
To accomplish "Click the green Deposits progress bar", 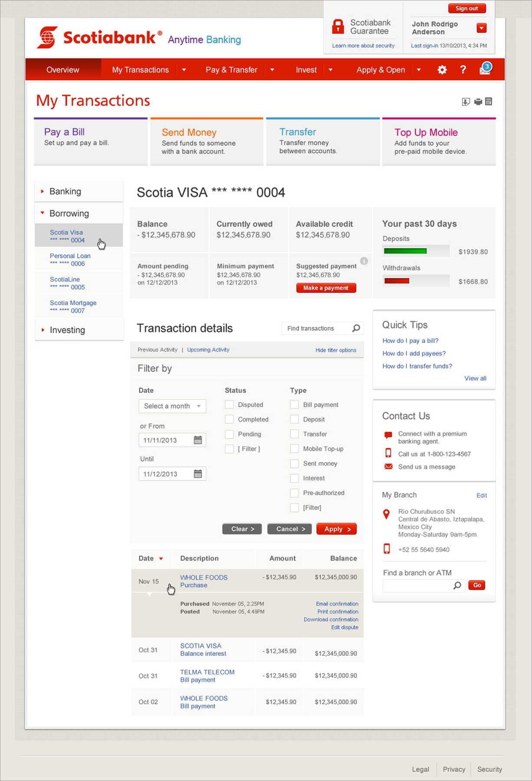I will pos(405,251).
